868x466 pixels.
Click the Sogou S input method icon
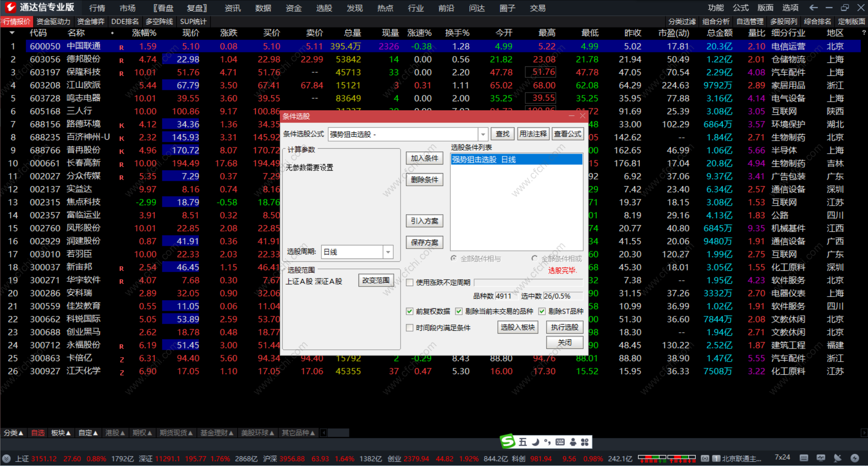508,442
